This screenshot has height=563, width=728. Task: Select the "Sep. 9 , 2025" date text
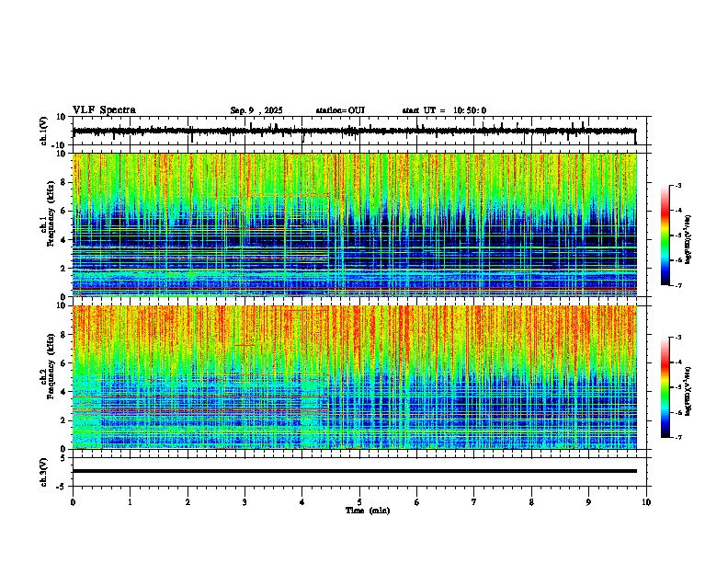point(256,110)
